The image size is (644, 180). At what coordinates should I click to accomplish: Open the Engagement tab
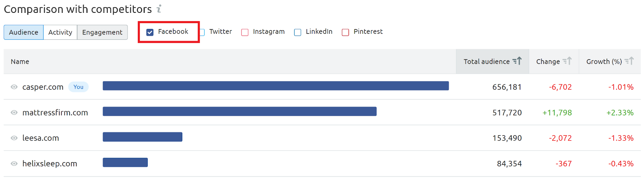102,32
